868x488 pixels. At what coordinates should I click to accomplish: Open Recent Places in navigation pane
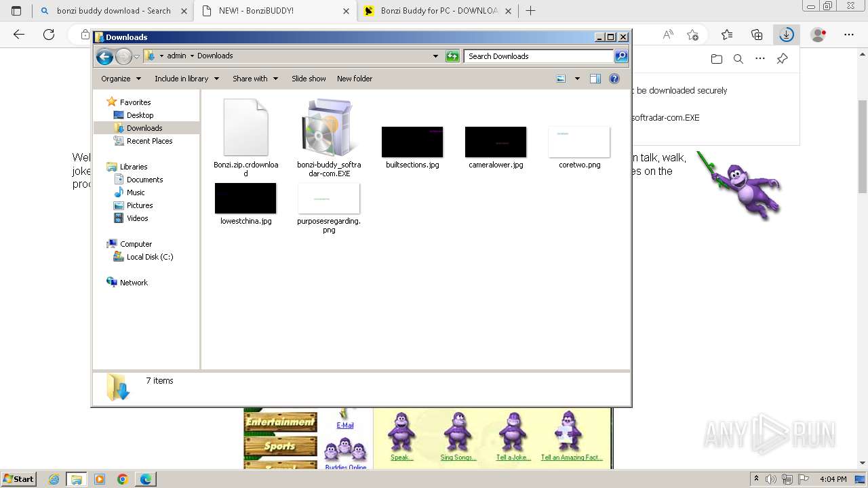[150, 141]
